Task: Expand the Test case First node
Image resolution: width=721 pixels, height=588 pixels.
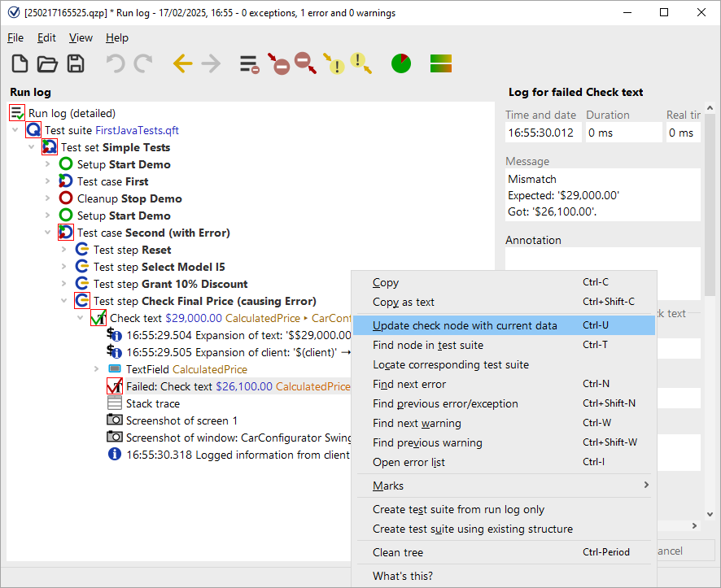Action: point(47,181)
